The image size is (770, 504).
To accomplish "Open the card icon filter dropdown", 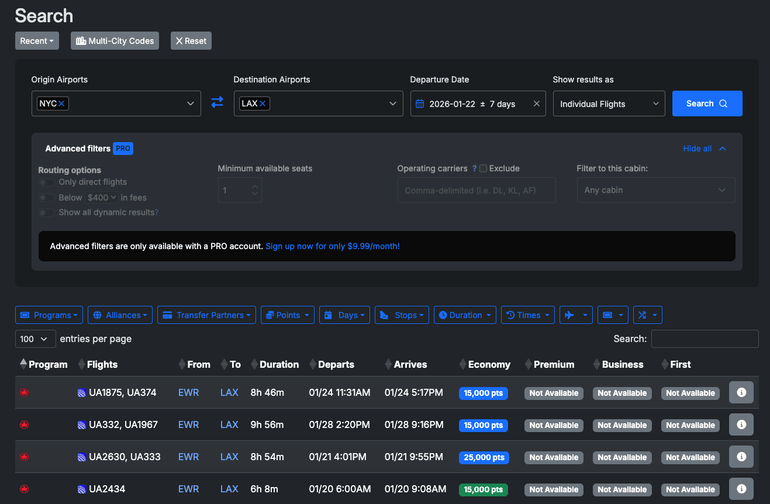I will click(612, 315).
